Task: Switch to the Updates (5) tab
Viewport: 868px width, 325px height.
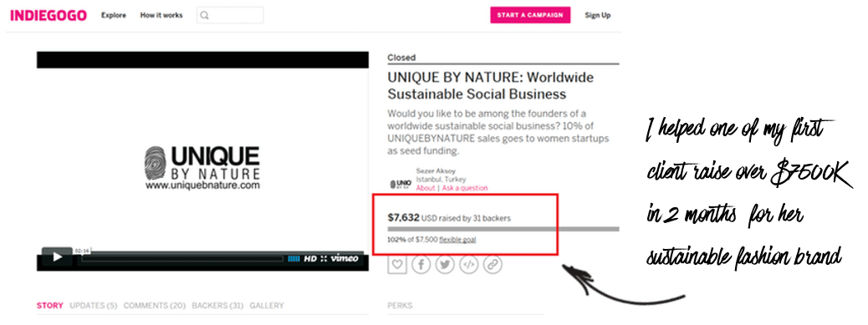Action: pyautogui.click(x=94, y=305)
